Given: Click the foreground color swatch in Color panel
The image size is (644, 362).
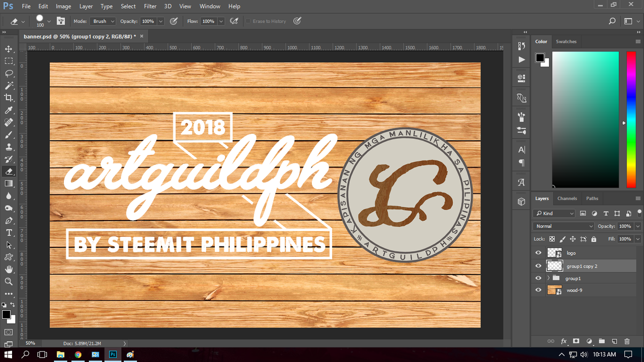Looking at the screenshot, I should click(540, 57).
